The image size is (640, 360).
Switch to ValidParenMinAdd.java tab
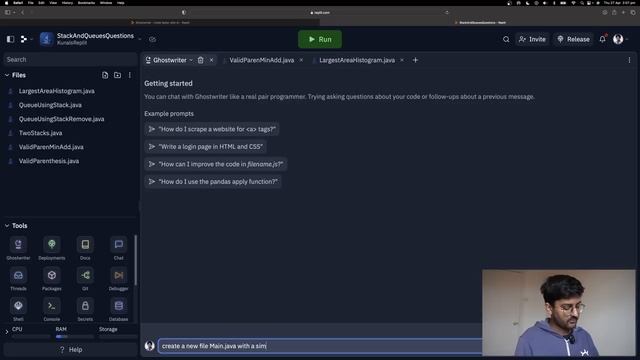[x=262, y=60]
